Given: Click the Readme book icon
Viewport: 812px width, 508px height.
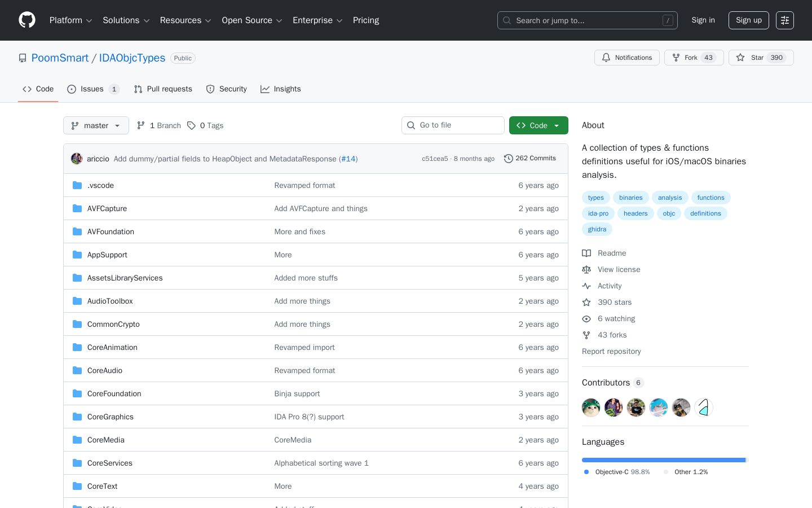Looking at the screenshot, I should point(586,253).
